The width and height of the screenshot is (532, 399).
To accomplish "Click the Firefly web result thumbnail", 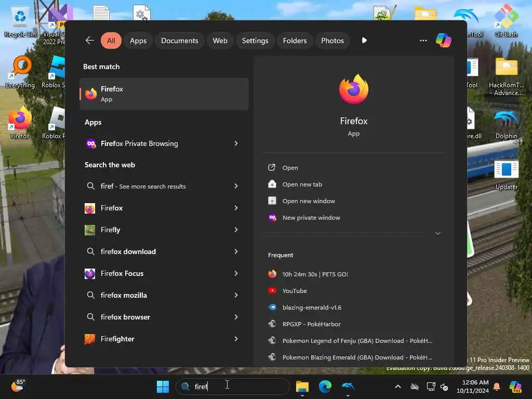I will tap(90, 230).
